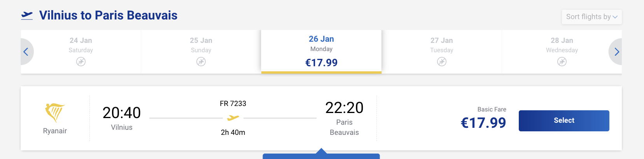Click the 20:40 departure time

click(122, 113)
